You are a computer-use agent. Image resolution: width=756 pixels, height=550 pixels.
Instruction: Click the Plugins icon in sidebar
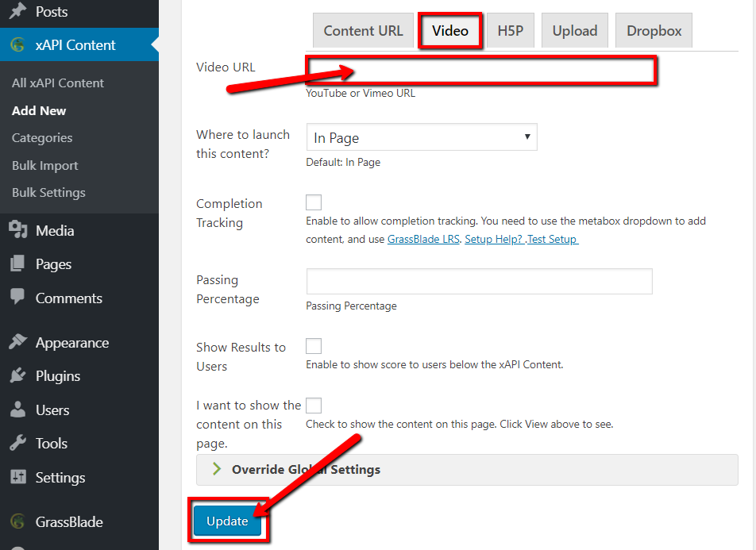(17, 376)
